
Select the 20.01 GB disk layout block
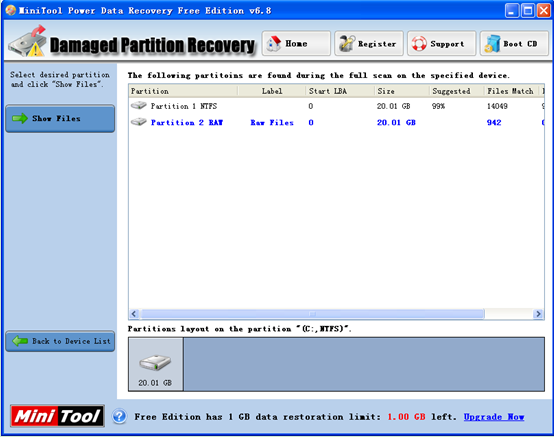pos(155,364)
